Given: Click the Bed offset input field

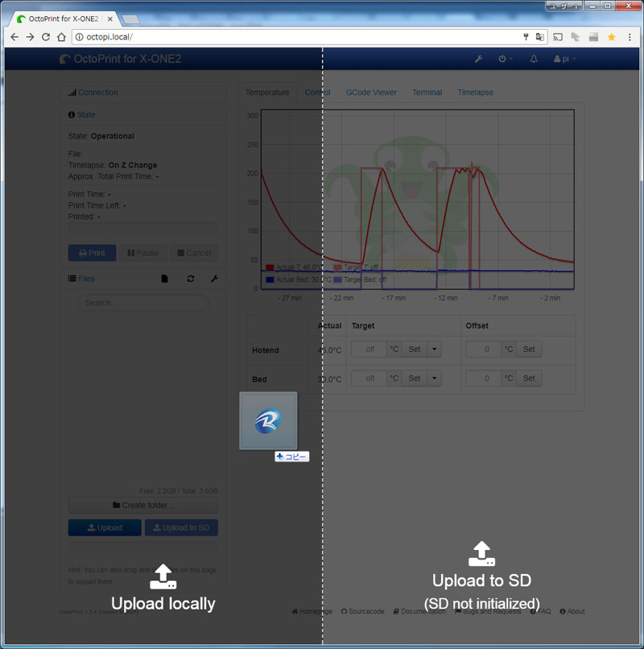Looking at the screenshot, I should click(484, 378).
